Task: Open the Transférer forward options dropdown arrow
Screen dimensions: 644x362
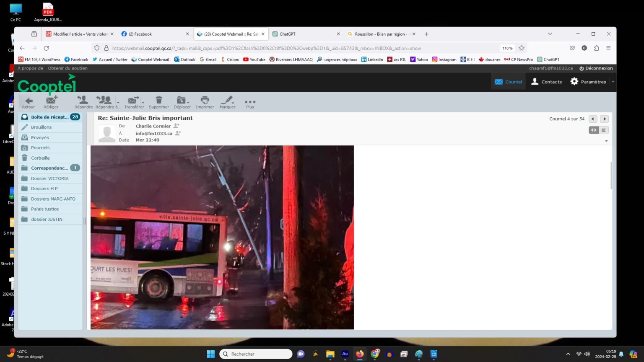Action: (x=143, y=102)
